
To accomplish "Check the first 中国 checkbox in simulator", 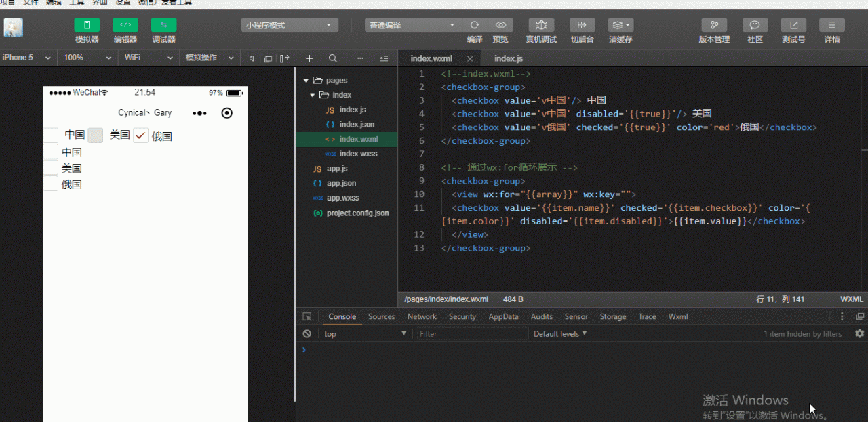I will 51,135.
